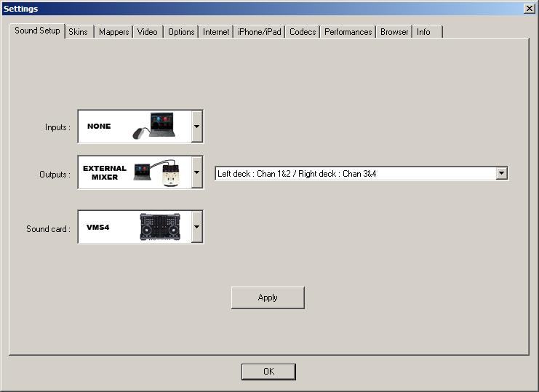
Task: Select the Left deck Chan 1&2 combo box
Action: [x=362, y=174]
